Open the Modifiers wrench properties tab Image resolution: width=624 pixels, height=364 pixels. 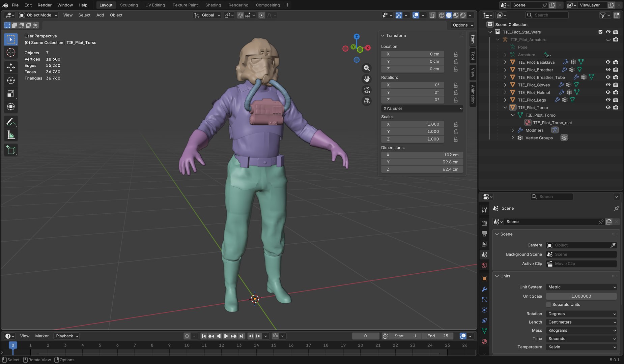[484, 289]
